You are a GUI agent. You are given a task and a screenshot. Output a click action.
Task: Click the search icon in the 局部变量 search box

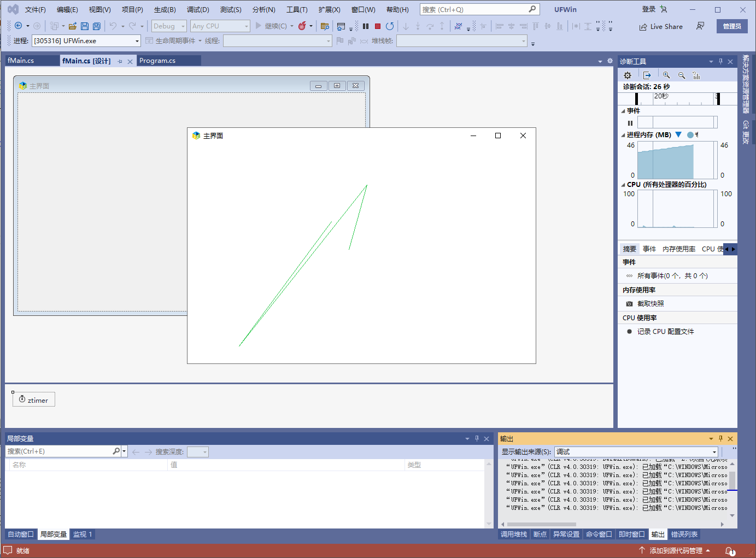[116, 451]
